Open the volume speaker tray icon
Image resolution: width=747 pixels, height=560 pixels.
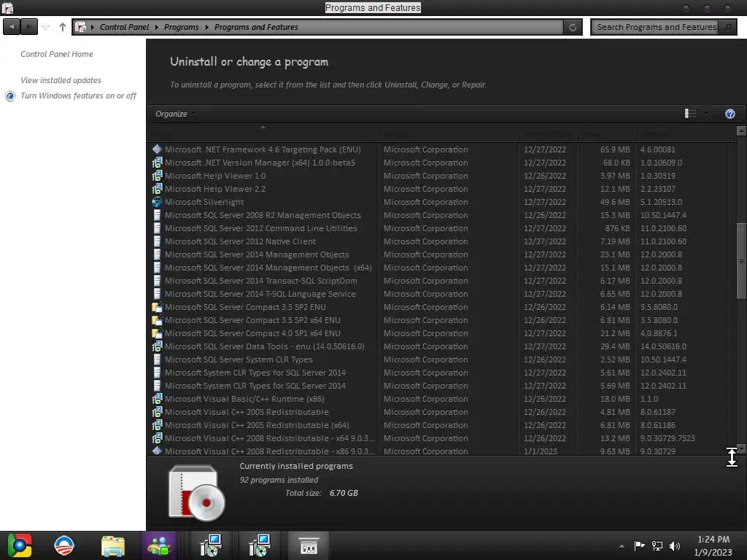click(x=675, y=546)
